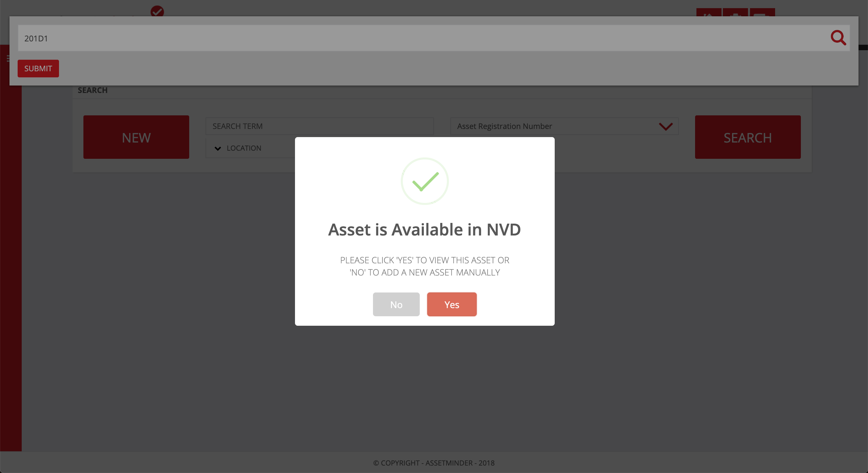
Task: Click the 'Asset is Available in NVD' heading
Action: pos(425,230)
